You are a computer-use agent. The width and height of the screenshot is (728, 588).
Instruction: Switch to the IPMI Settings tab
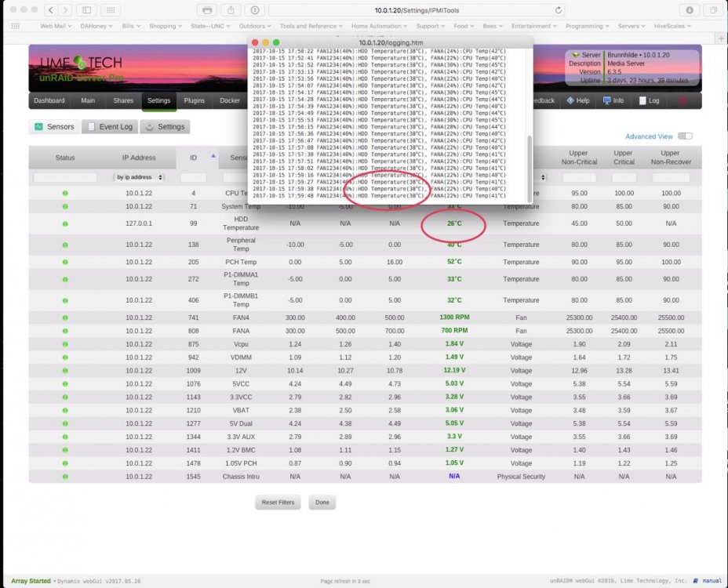[165, 127]
